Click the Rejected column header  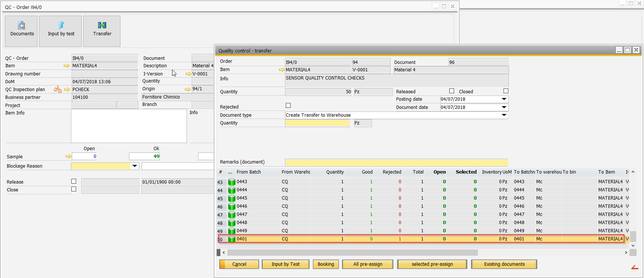coord(392,172)
